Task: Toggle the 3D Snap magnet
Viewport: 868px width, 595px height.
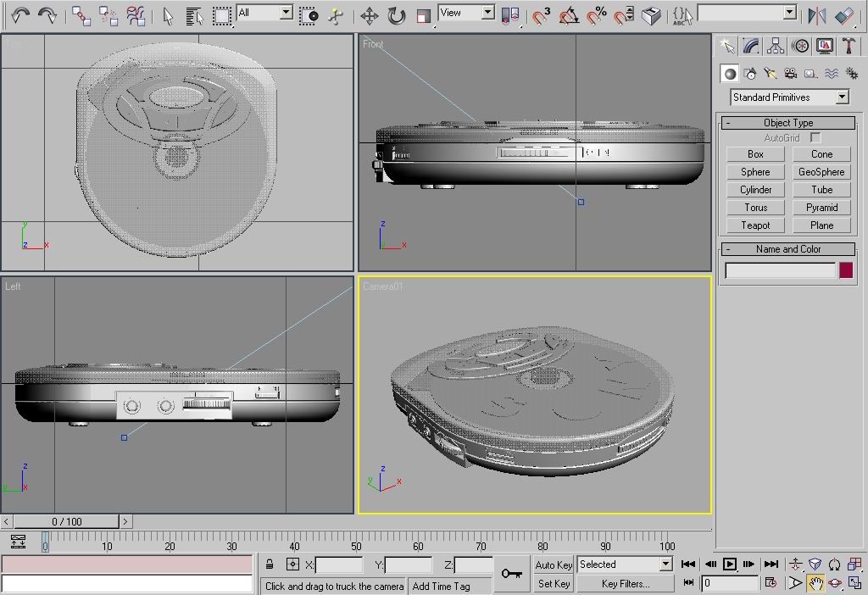Action: tap(542, 15)
